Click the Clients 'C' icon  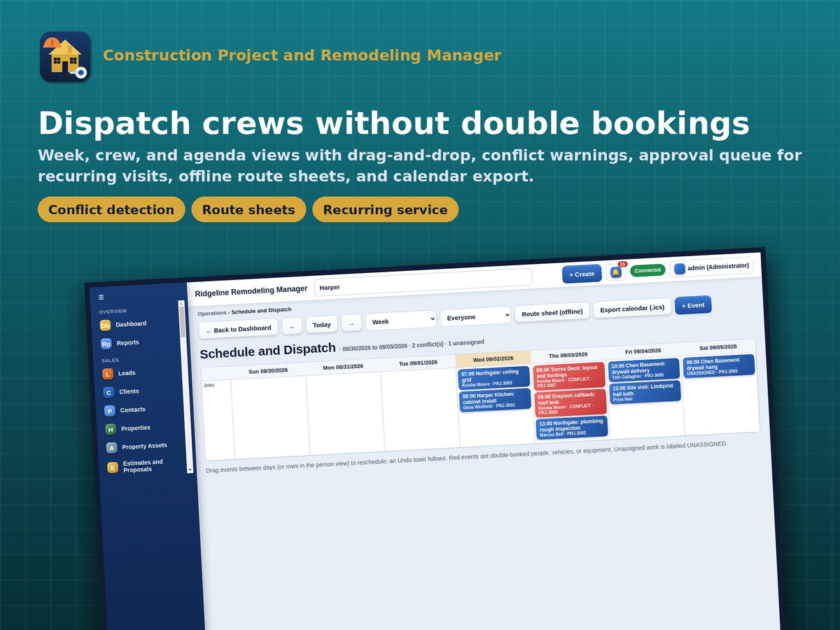click(108, 392)
